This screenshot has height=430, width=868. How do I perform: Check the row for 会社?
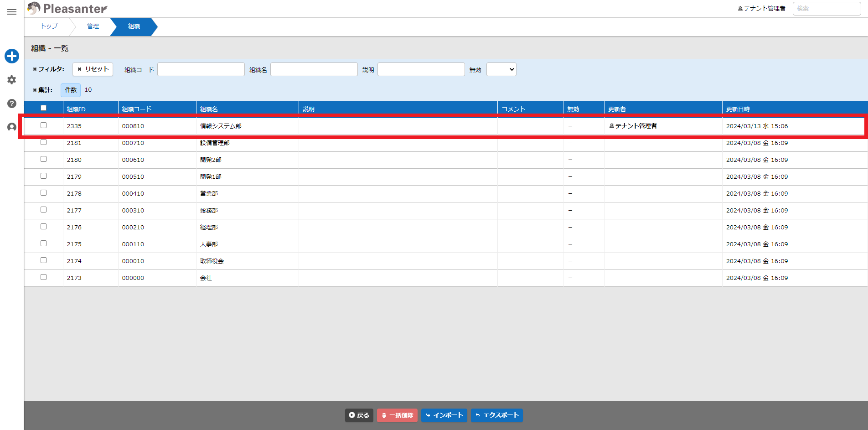click(x=43, y=277)
